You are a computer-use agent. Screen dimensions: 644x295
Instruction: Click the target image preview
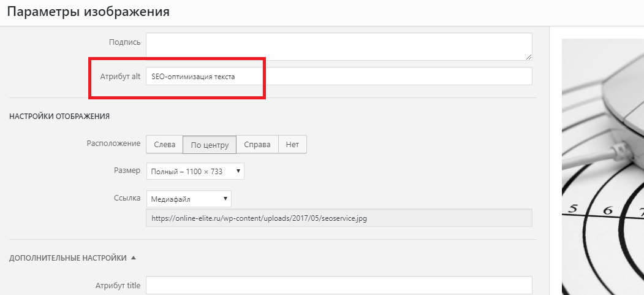[602, 166]
